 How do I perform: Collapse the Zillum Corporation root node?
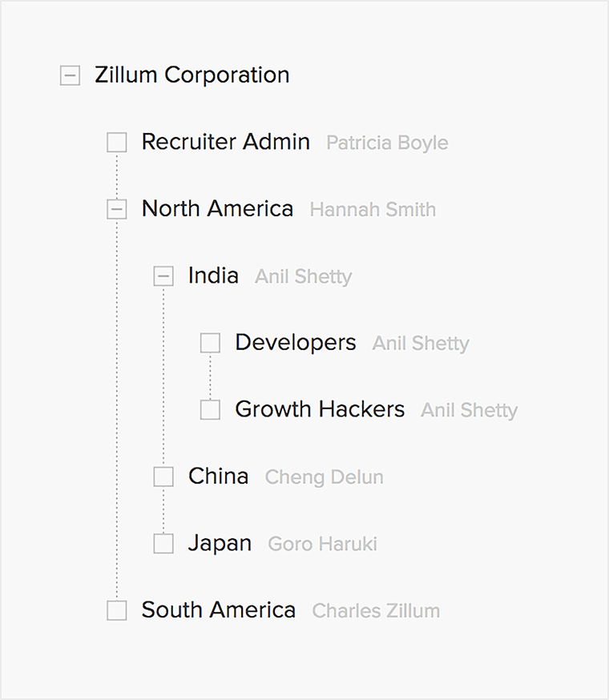[x=71, y=76]
